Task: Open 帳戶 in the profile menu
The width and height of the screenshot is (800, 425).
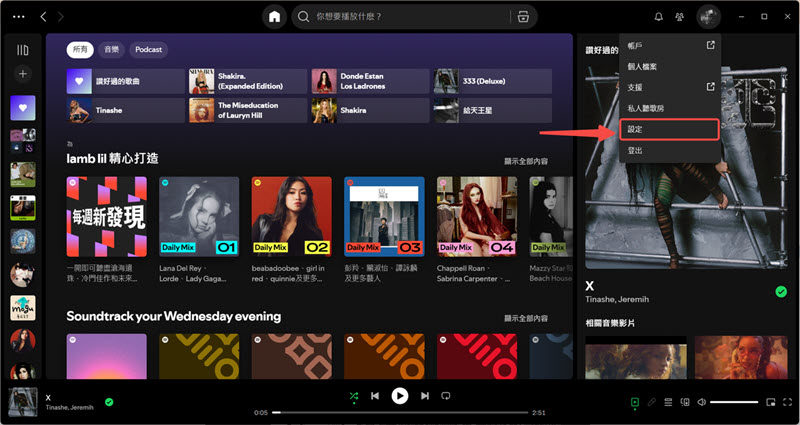Action: pos(670,45)
